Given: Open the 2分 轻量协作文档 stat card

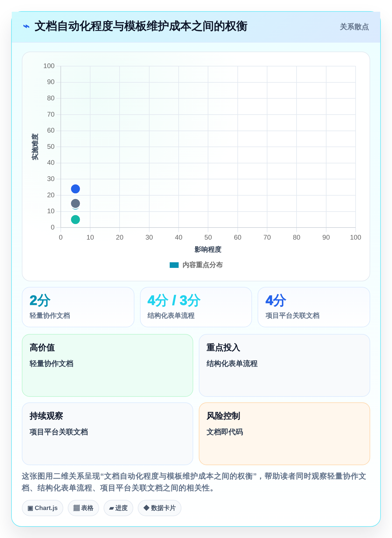Looking at the screenshot, I should point(78,307).
